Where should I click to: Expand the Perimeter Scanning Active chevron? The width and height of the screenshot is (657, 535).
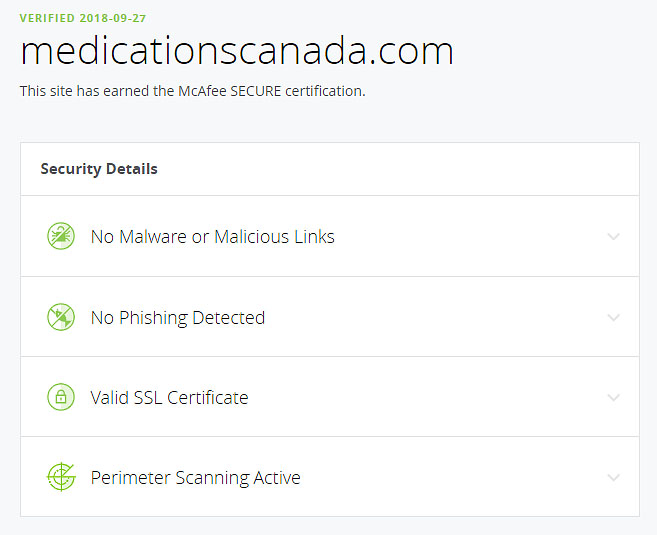(613, 478)
